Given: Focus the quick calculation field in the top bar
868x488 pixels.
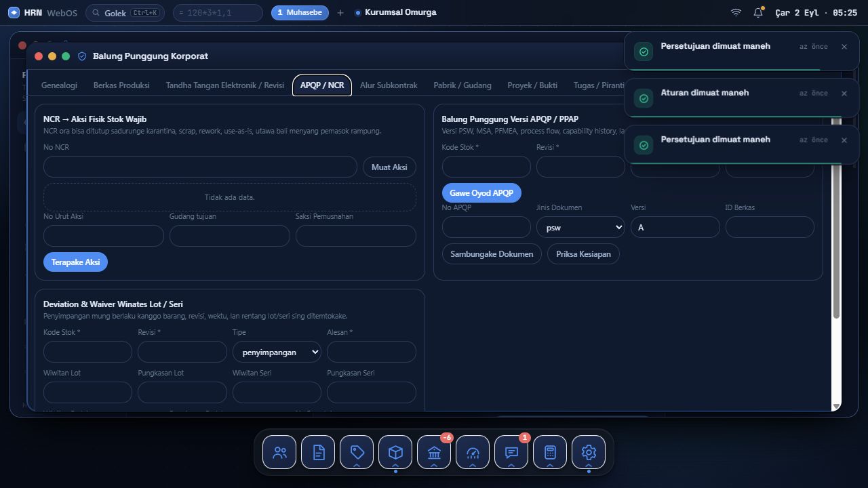Looking at the screenshot, I should [x=218, y=13].
